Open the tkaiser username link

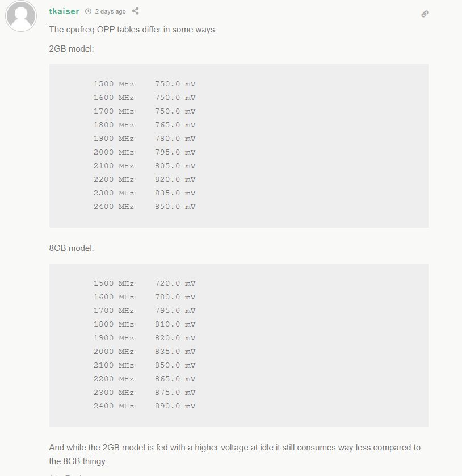[x=64, y=11]
